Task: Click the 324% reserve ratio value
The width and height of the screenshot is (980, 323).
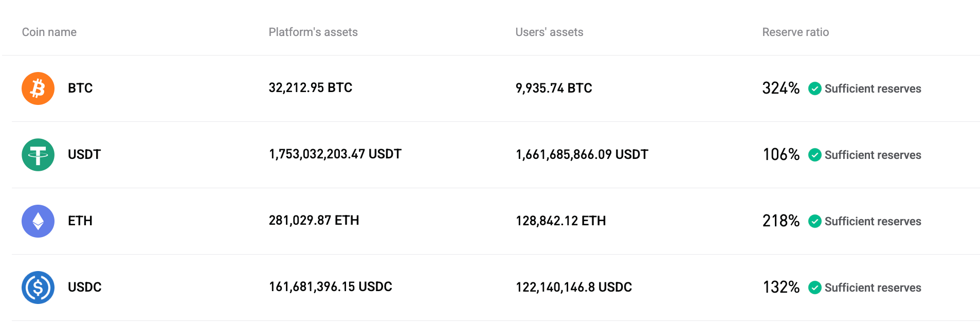Action: 781,88
